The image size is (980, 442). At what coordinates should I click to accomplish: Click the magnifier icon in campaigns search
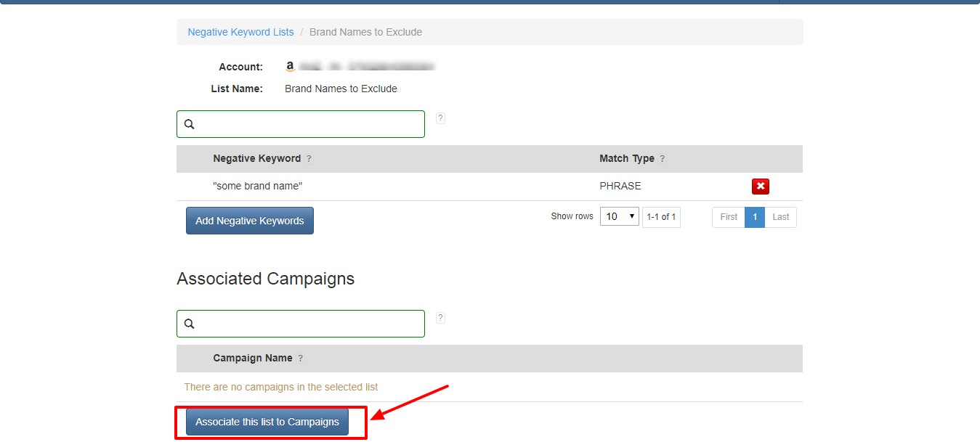click(x=189, y=324)
